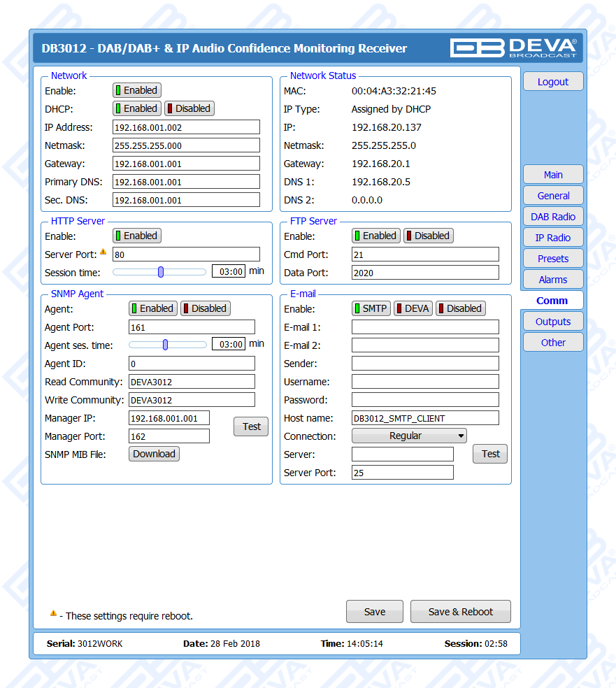The height and width of the screenshot is (688, 616).
Task: Disable the SNMP Agent
Action: coord(205,308)
